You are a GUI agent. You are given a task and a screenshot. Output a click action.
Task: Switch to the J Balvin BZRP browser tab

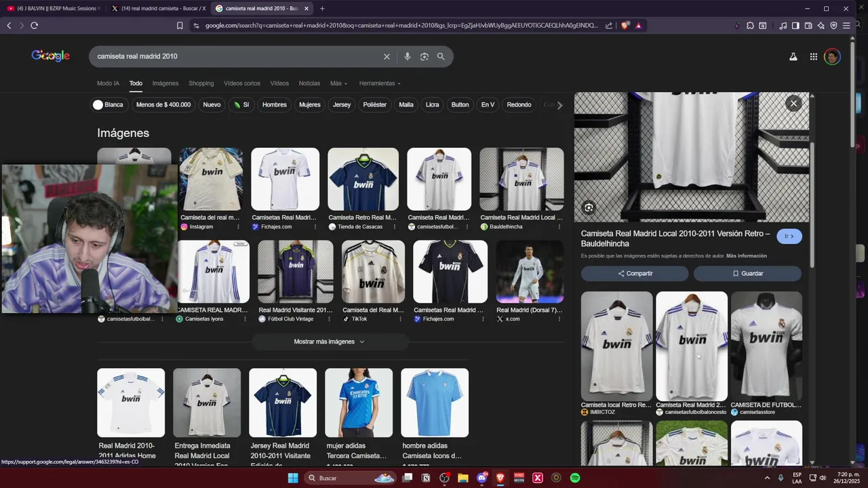(53, 9)
